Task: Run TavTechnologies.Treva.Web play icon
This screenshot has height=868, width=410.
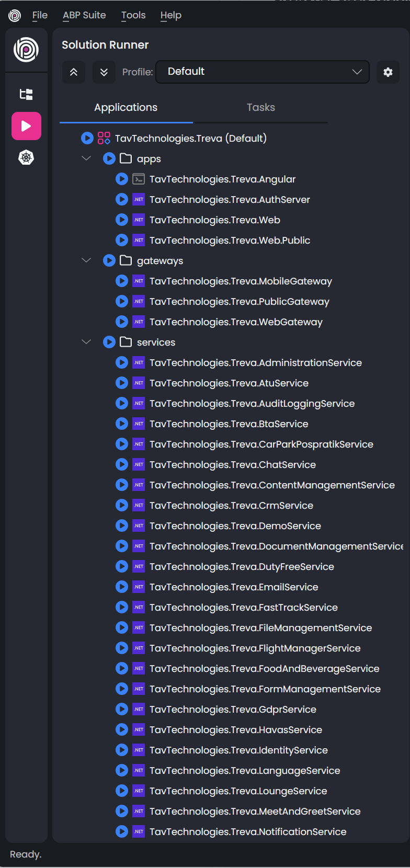Action: point(122,220)
